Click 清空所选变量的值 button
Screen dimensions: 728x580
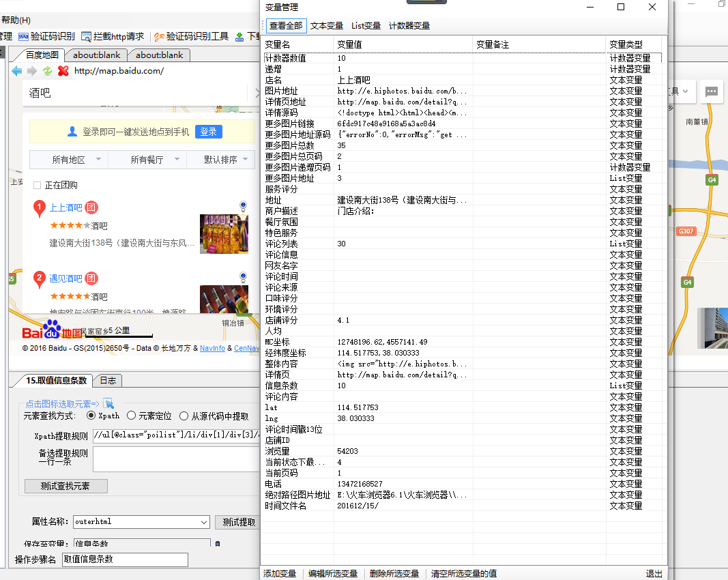(464, 573)
